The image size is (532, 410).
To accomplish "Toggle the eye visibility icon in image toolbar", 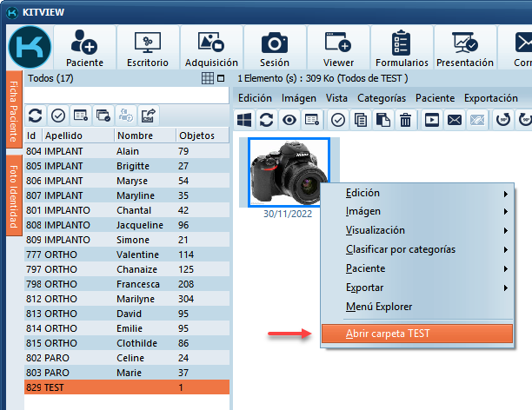I will pyautogui.click(x=289, y=120).
